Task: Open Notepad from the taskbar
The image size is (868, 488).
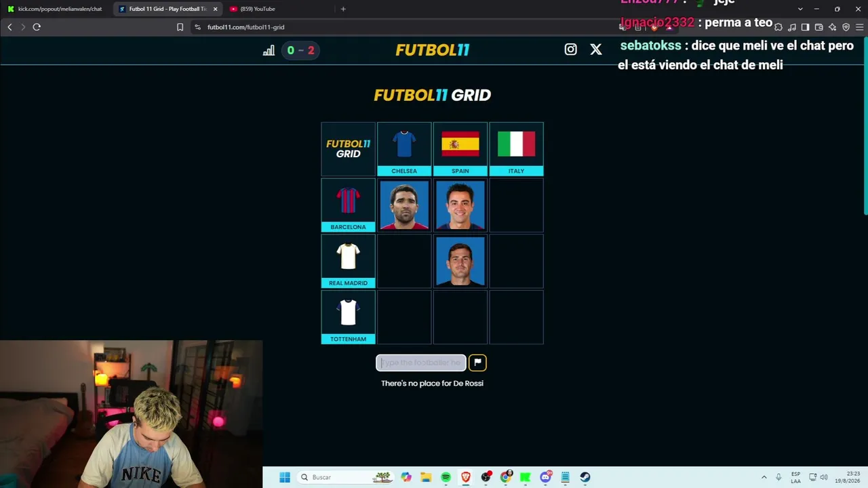Action: click(565, 477)
